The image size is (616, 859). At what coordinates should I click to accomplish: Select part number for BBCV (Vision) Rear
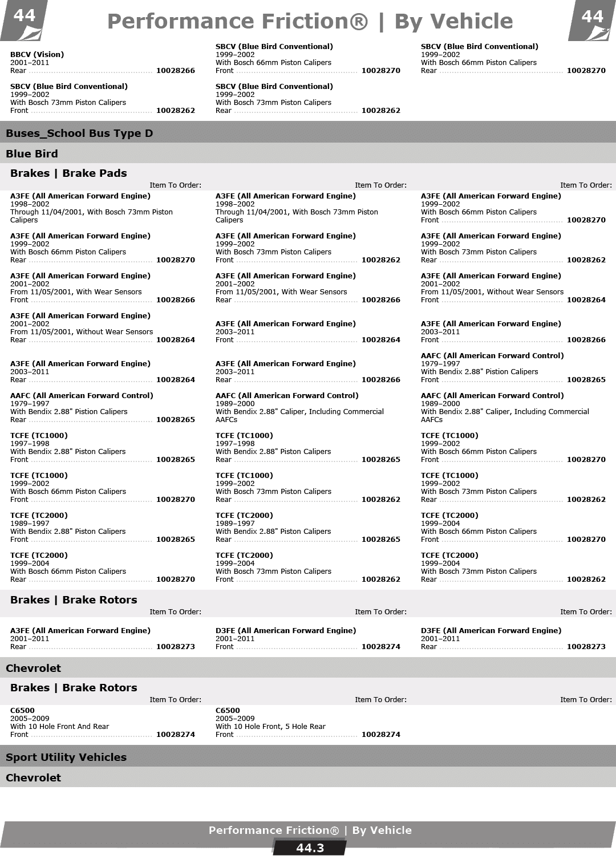[176, 71]
